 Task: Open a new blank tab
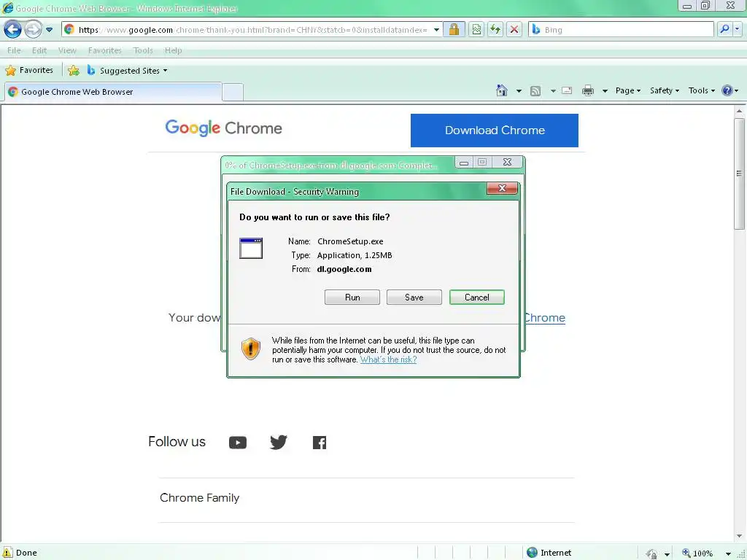click(233, 92)
